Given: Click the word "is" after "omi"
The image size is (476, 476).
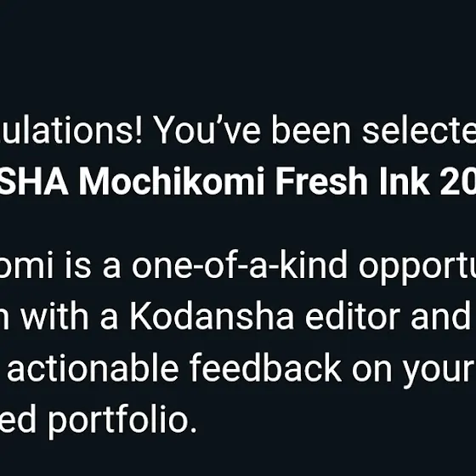Looking at the screenshot, I should (77, 264).
